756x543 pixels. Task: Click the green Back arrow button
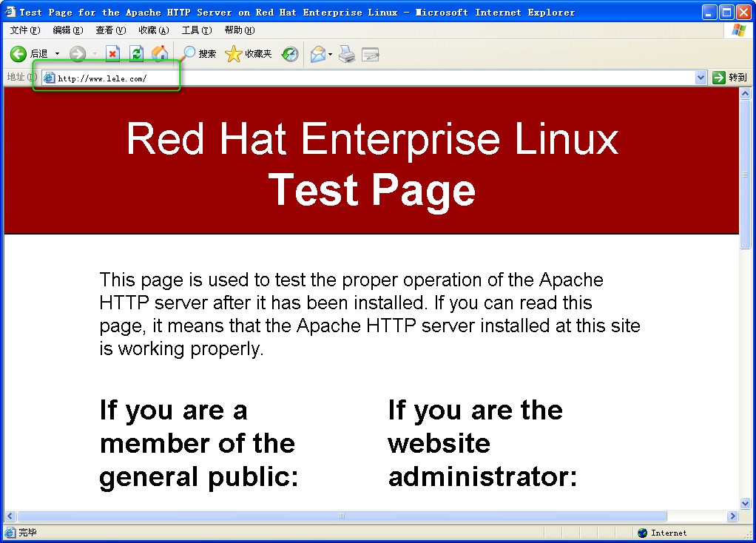point(18,53)
